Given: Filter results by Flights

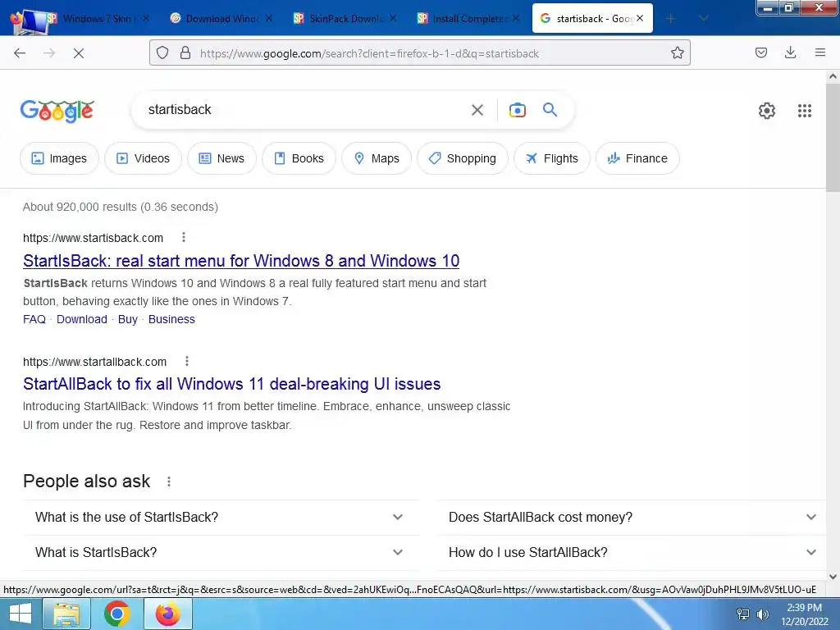Looking at the screenshot, I should click(x=552, y=158).
